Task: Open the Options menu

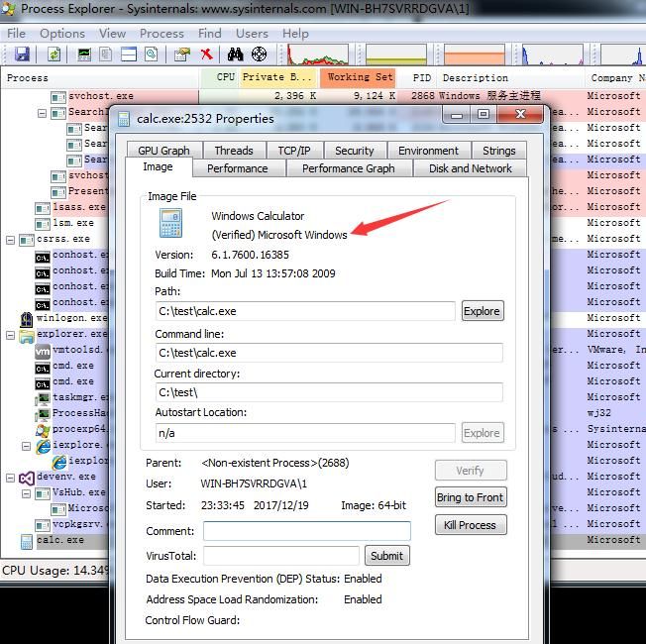Action: click(62, 34)
